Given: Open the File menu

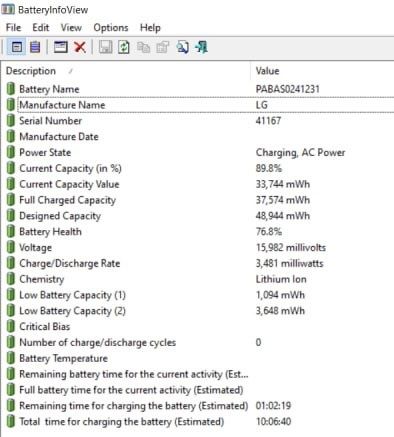Looking at the screenshot, I should [x=13, y=27].
